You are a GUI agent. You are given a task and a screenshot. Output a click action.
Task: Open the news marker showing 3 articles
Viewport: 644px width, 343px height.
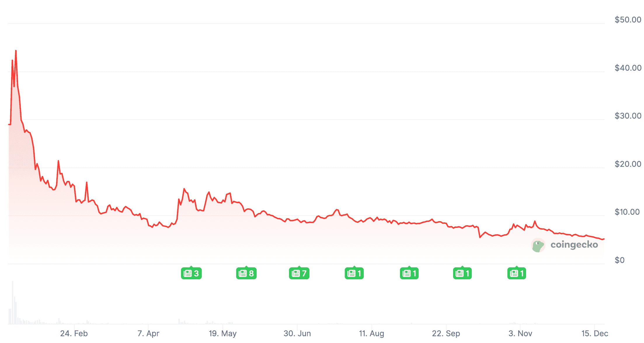tap(191, 273)
